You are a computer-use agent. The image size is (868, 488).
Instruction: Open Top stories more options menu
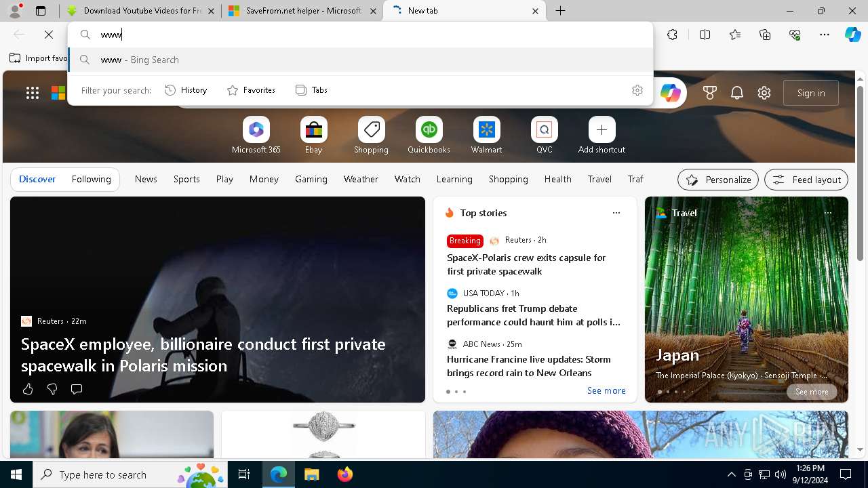pos(616,213)
